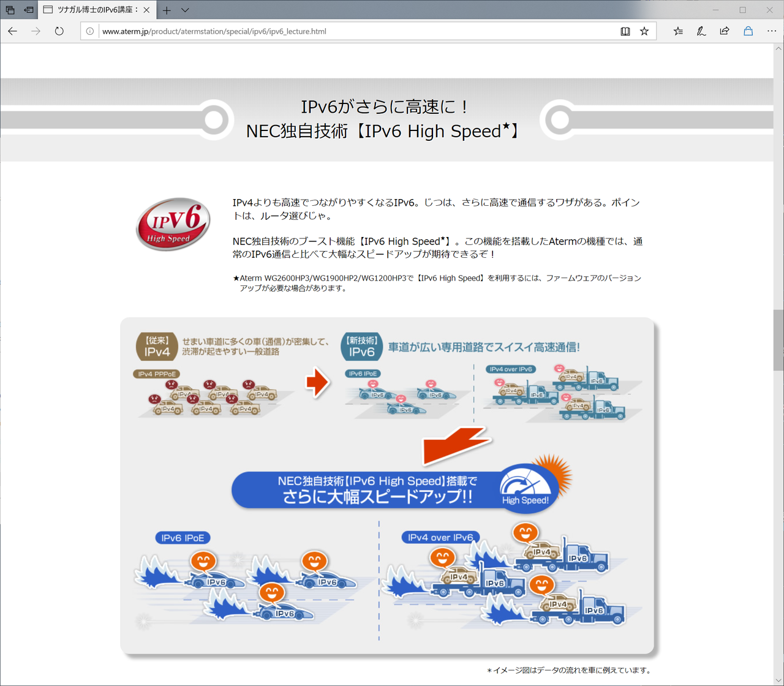This screenshot has width=784, height=686.
Task: Maximize the browser window
Action: click(x=743, y=10)
